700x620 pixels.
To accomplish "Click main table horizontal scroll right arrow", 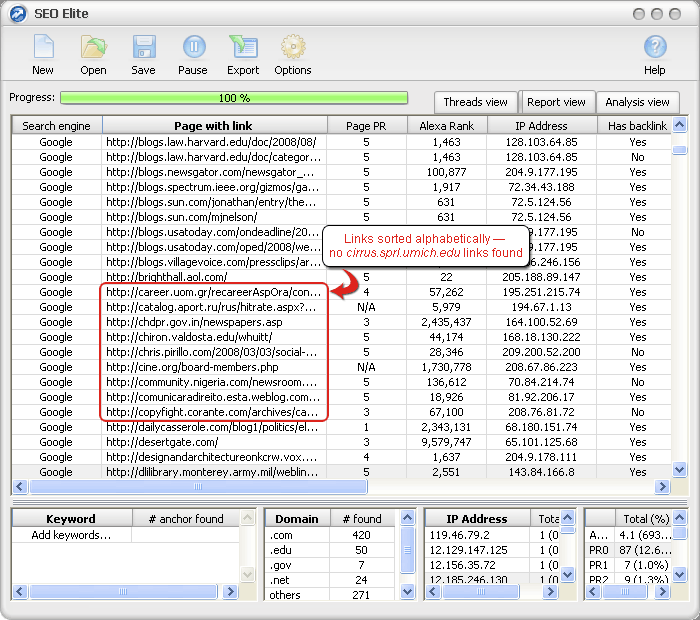I will pos(662,487).
